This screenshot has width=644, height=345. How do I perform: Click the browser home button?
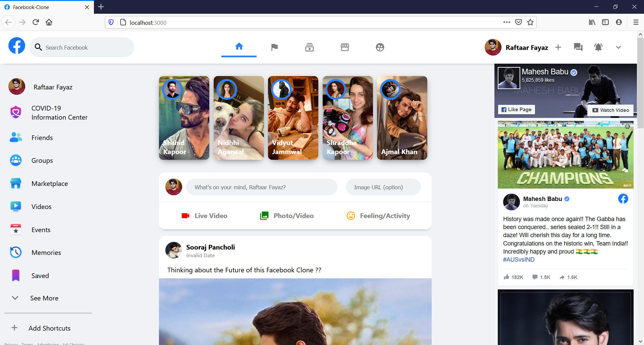[49, 22]
